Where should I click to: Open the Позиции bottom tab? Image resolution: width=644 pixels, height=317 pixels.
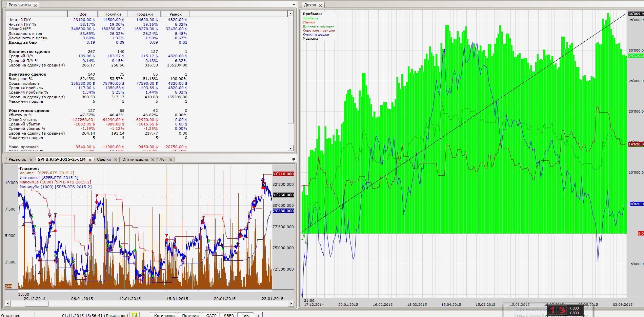click(x=190, y=315)
